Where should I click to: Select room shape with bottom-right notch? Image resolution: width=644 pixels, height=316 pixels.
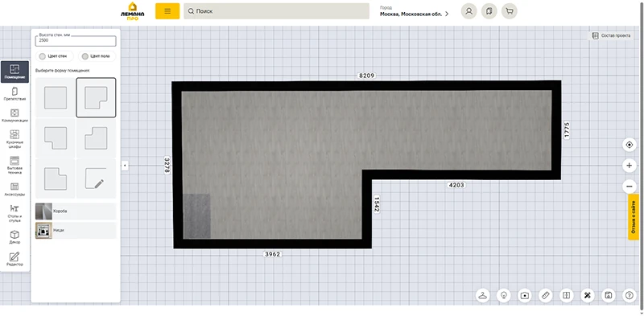[x=96, y=97]
